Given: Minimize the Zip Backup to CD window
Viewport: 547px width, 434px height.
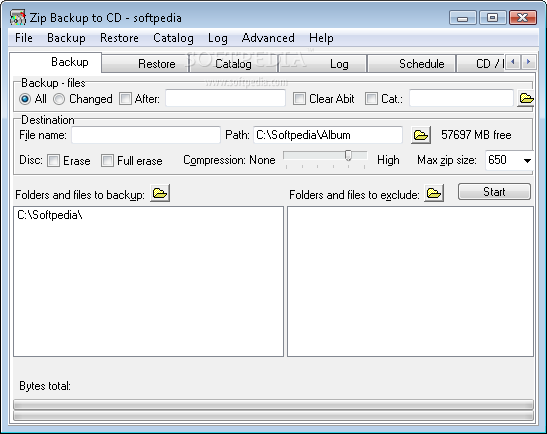Looking at the screenshot, I should 463,17.
